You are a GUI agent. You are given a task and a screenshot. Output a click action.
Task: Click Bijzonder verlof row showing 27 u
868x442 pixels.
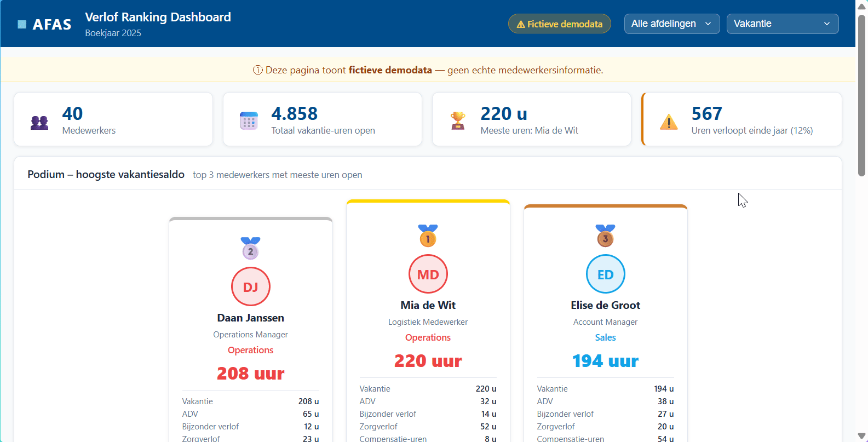606,414
